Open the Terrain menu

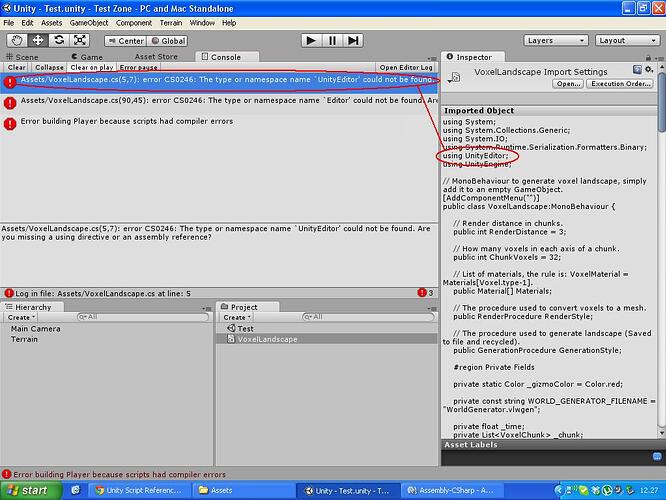click(x=171, y=23)
